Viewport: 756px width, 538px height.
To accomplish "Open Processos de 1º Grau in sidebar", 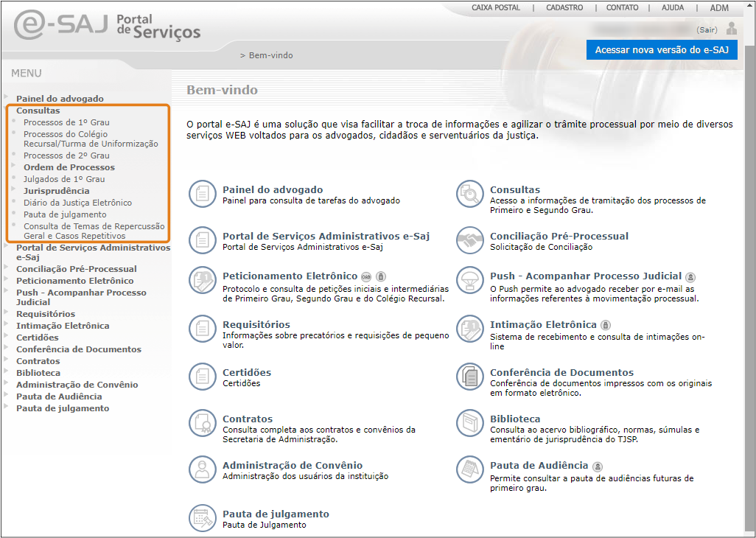I will 66,122.
